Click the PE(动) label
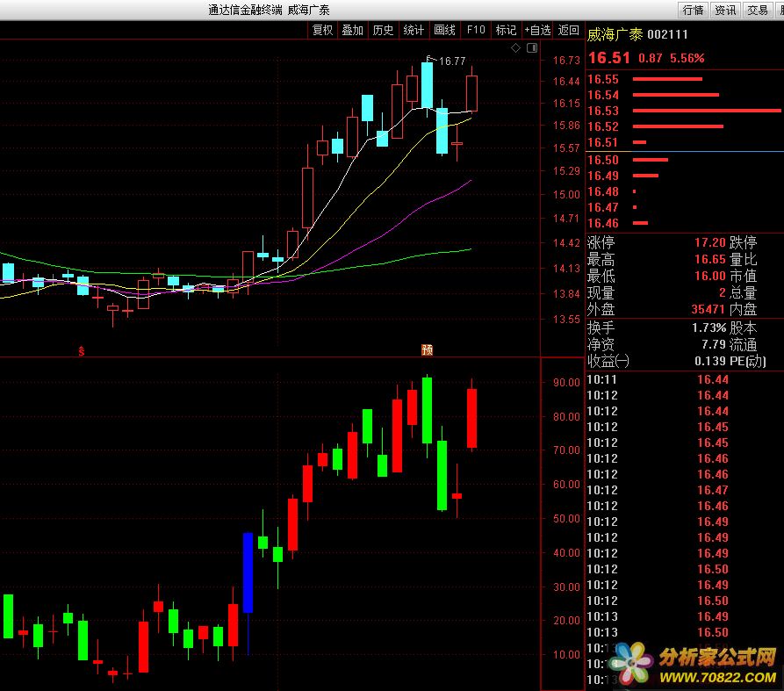 [x=747, y=361]
